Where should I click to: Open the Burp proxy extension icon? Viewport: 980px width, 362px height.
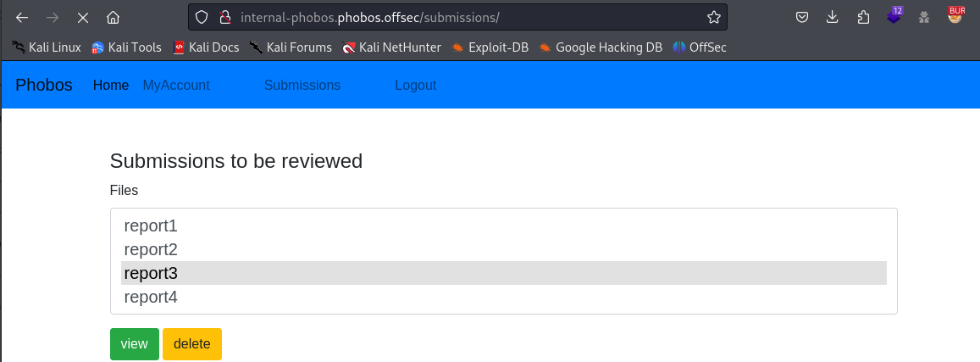click(955, 16)
